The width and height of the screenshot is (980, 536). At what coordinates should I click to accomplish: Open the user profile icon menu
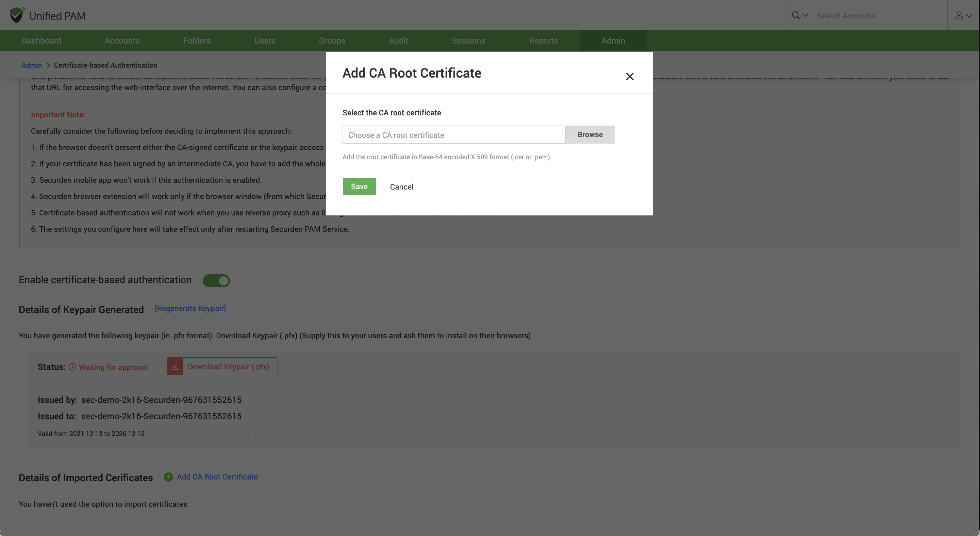[x=960, y=15]
